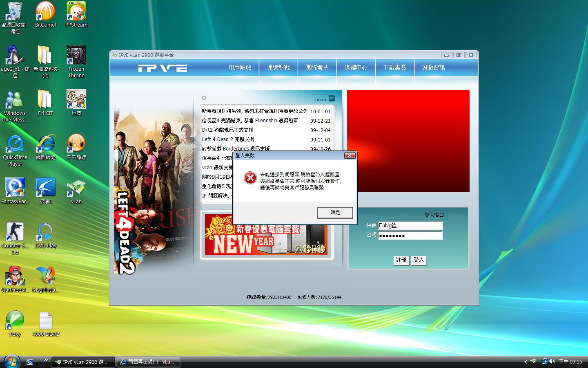This screenshot has height=368, width=588.
Task: Open the 遊戲資訊 tab
Action: pyautogui.click(x=434, y=67)
